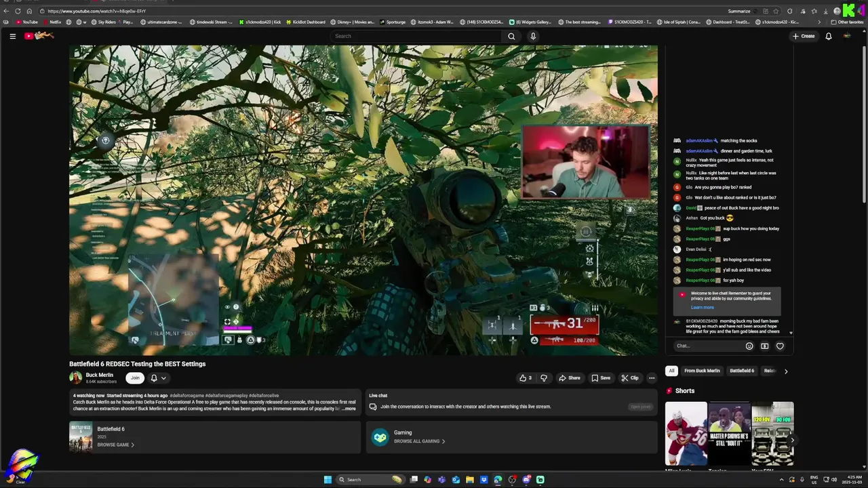Go to the YouTube home logo

39,36
